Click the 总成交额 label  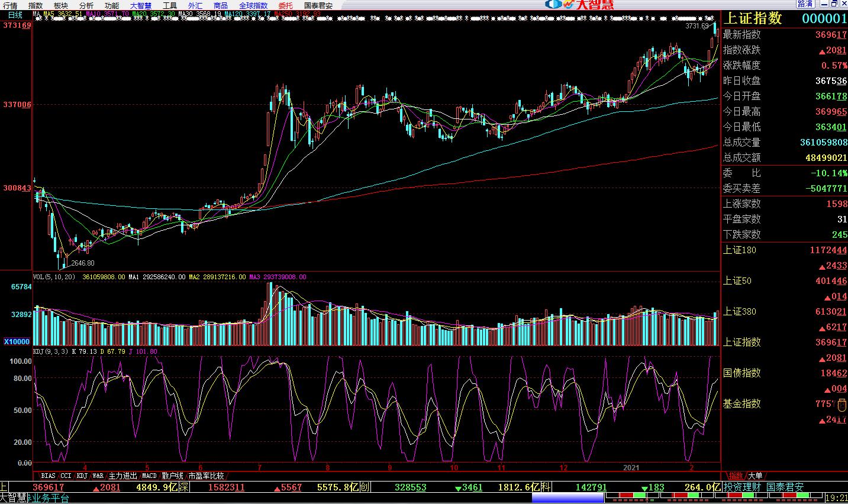pyautogui.click(x=742, y=158)
